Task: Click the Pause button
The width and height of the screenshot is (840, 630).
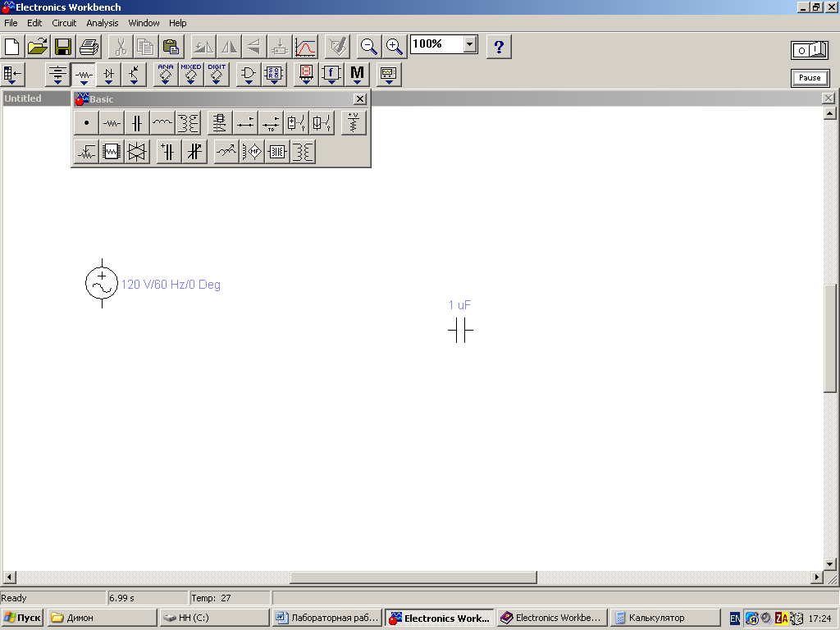Action: (x=810, y=78)
